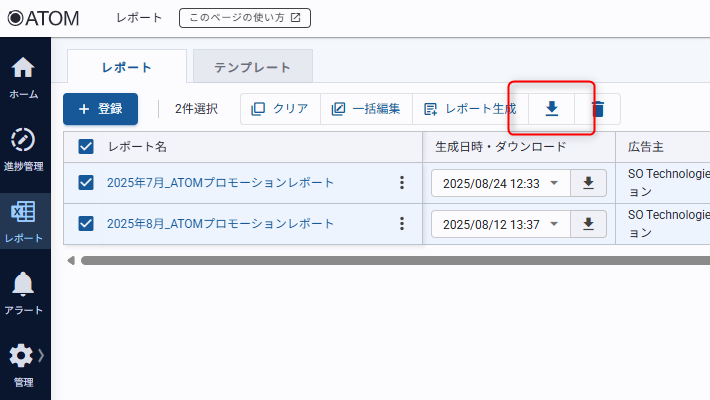
Task: Open 進捗管理 progress management in sidebar
Action: tap(24, 148)
